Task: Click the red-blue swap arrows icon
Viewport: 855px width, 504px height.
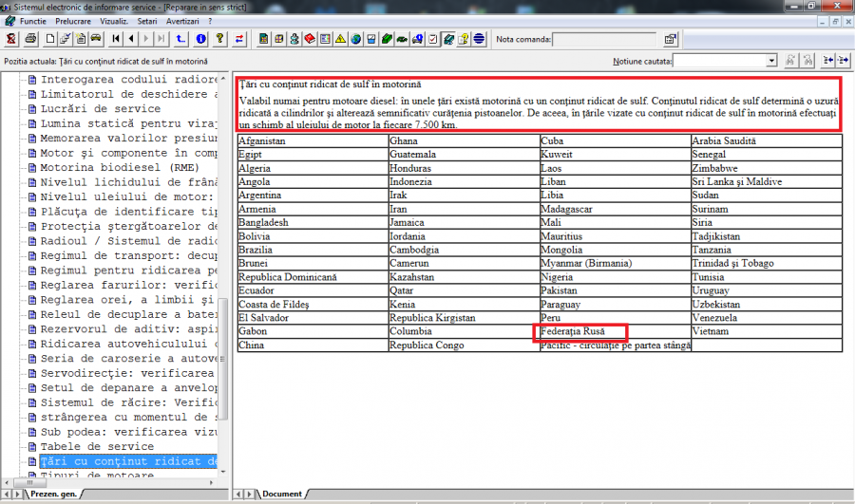Action: coord(238,39)
